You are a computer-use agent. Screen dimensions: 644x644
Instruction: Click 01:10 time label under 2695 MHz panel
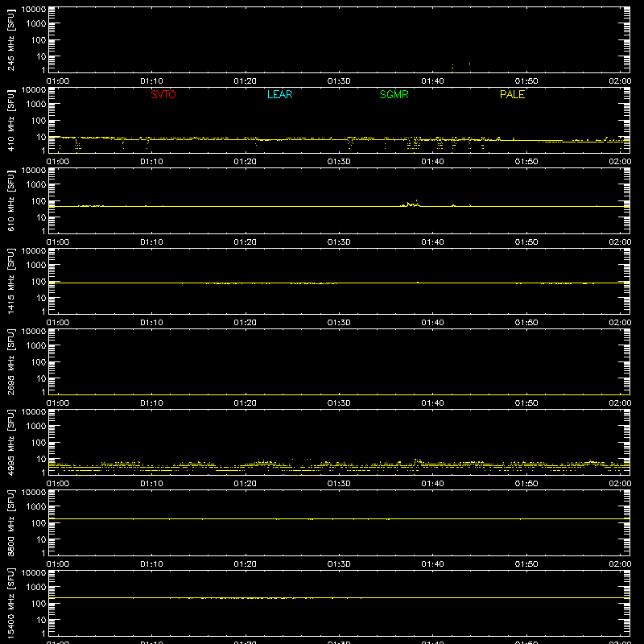(151, 403)
